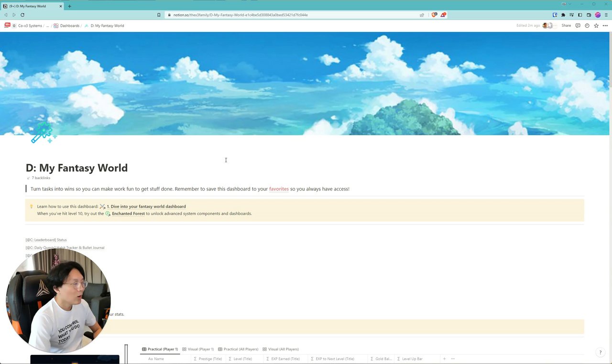Expand the collapsed breadcrumb ellipsis
The image size is (612, 364).
pos(47,25)
